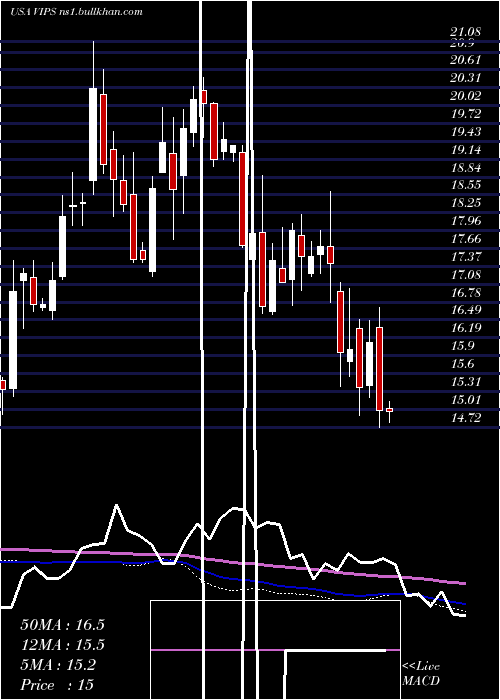This screenshot has height=700, width=500.
Task: Click the 15.01 price axis label
Action: [x=466, y=399]
